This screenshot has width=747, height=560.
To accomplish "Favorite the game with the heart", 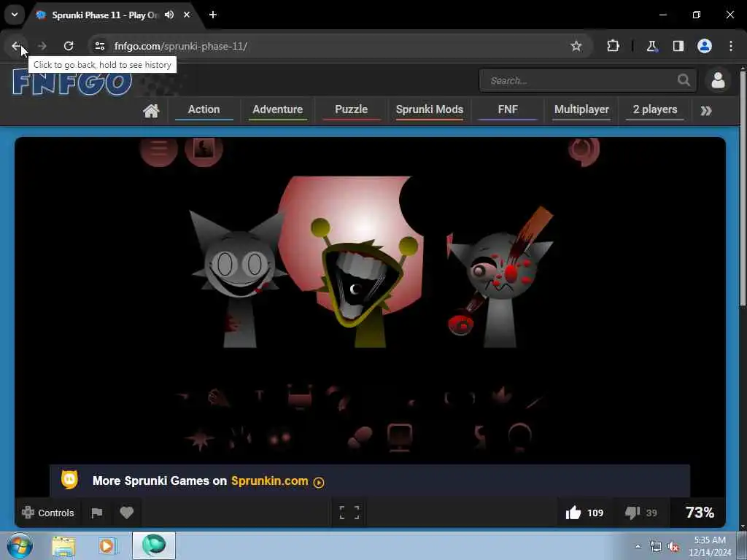I will (127, 513).
